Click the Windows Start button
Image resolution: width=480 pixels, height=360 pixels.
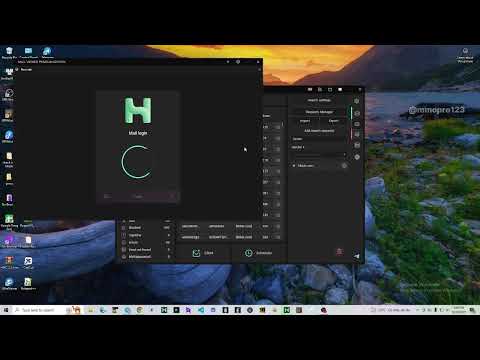6,310
